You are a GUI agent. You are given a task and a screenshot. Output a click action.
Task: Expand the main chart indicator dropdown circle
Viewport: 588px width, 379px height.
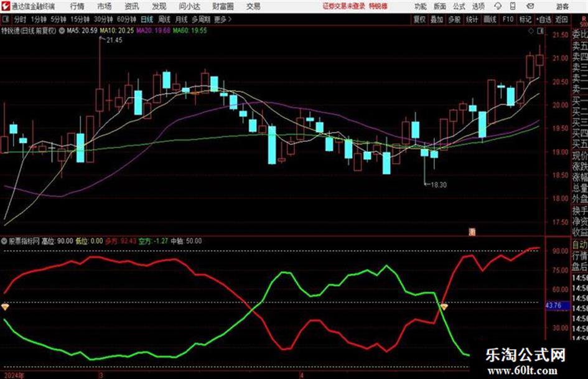tap(62, 30)
